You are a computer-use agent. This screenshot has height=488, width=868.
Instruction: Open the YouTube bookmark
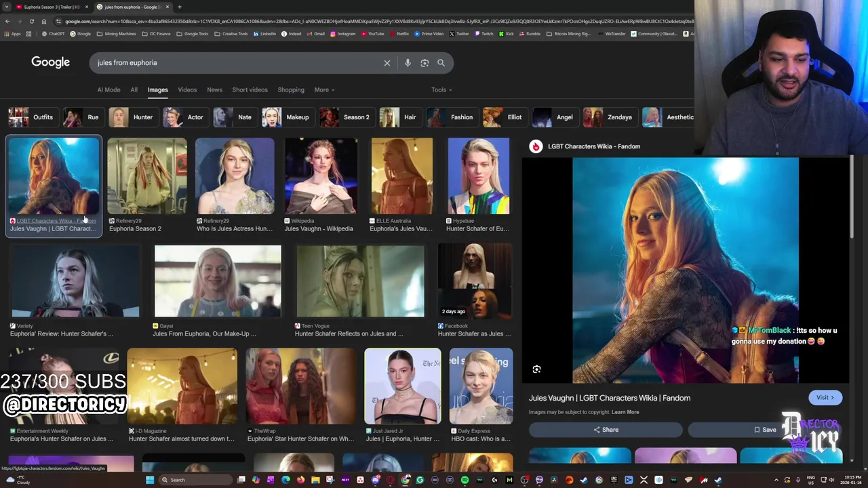[x=372, y=34]
